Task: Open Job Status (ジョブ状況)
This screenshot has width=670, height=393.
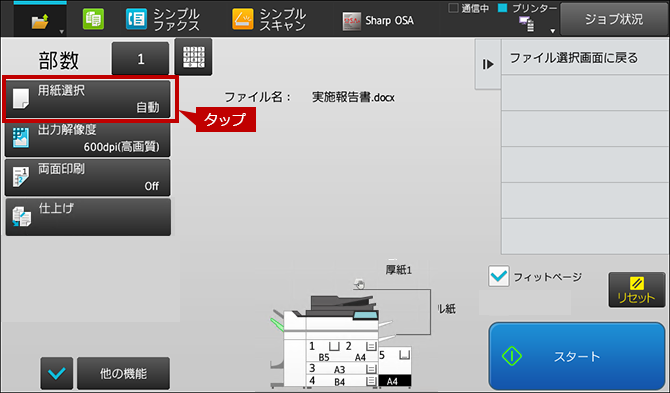Action: tap(614, 19)
